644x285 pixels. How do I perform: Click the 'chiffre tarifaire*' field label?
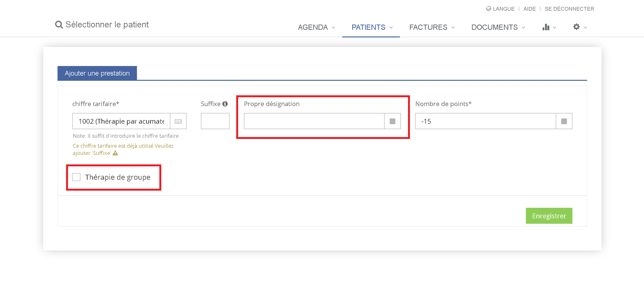pyautogui.click(x=96, y=104)
